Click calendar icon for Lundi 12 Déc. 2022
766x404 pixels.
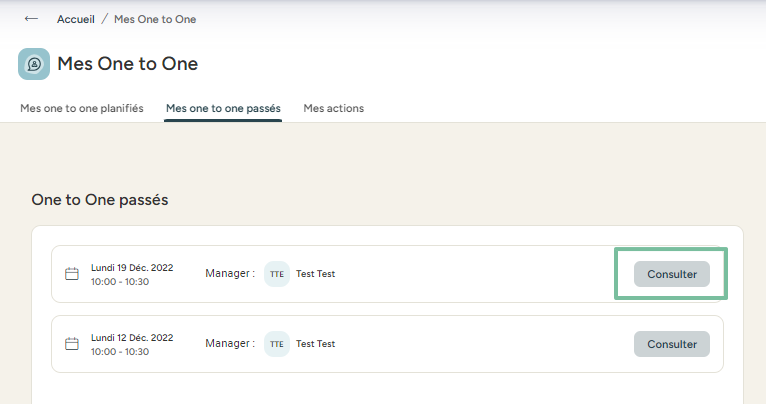[71, 344]
